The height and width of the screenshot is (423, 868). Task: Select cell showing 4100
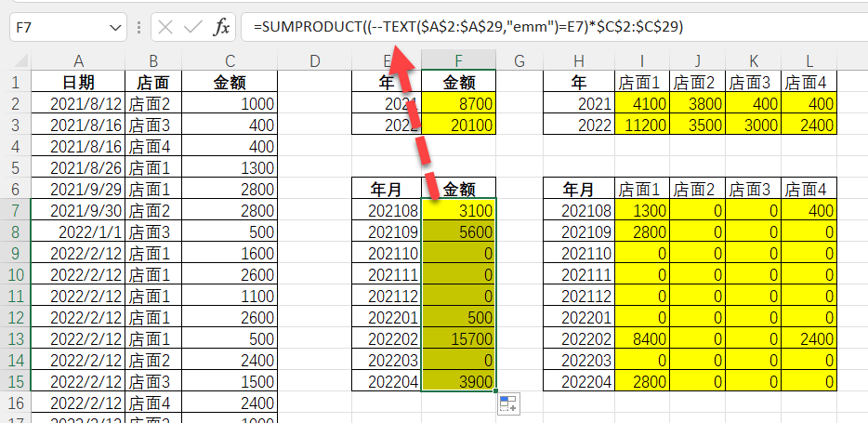click(x=642, y=103)
